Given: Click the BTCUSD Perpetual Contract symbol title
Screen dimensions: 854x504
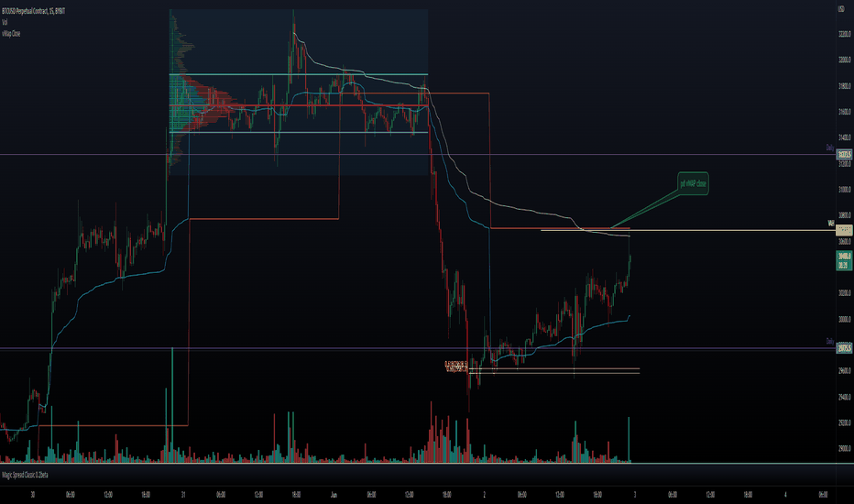Looking at the screenshot, I should [34, 11].
